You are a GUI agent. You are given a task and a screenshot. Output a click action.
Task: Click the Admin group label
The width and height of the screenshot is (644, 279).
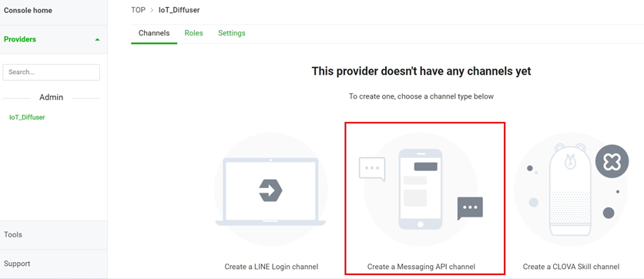(52, 97)
